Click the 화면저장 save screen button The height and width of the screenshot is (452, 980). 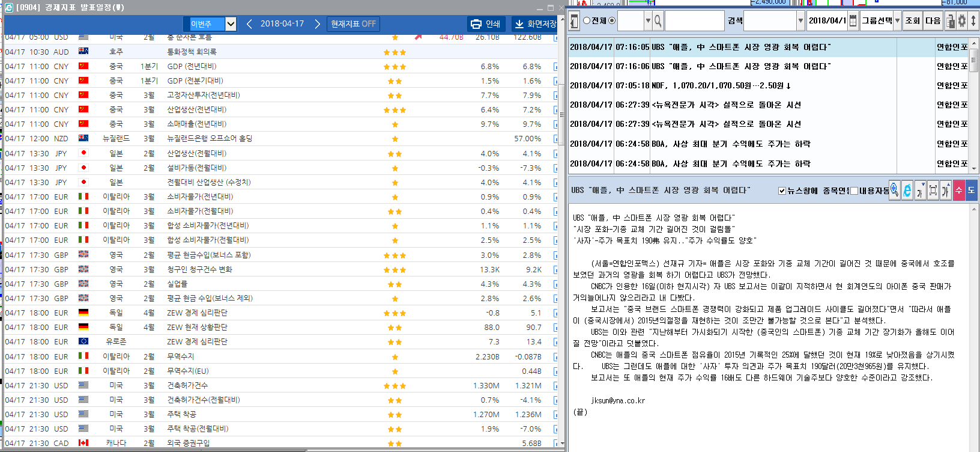pos(536,24)
